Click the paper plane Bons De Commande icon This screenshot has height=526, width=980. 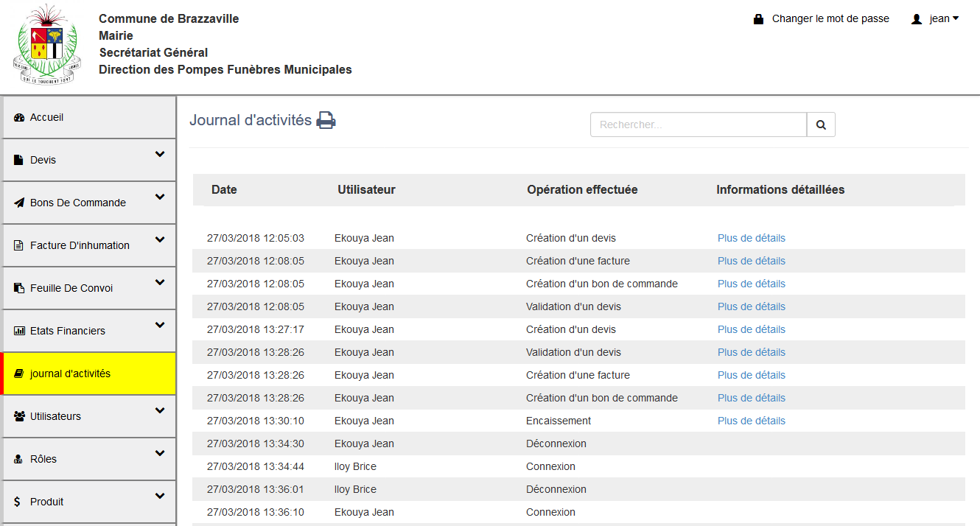click(19, 203)
